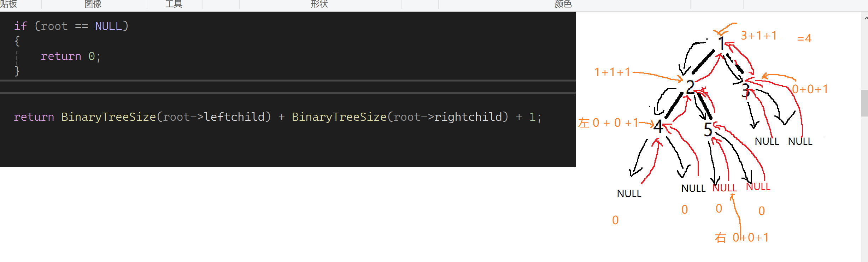Click "return 0;" in the code image
This screenshot has height=262, width=868.
(71, 56)
